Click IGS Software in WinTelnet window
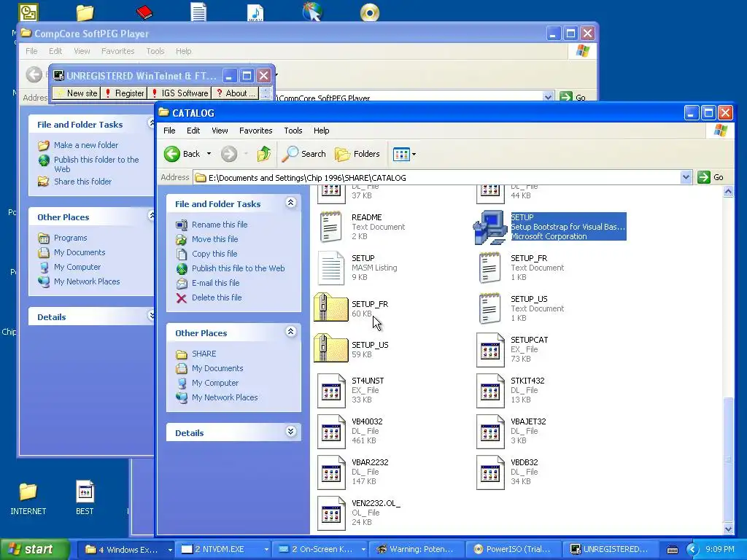Viewport: 747px width, 560px height. (x=179, y=93)
